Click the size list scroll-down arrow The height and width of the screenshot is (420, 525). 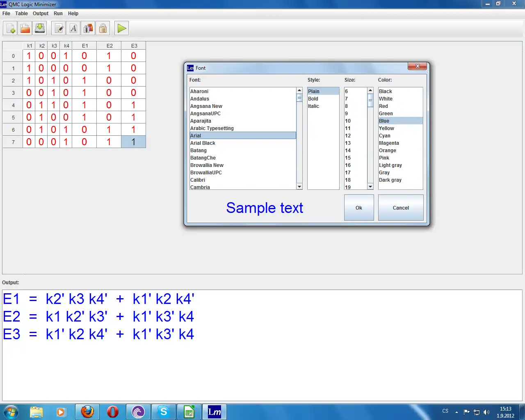pyautogui.click(x=370, y=187)
